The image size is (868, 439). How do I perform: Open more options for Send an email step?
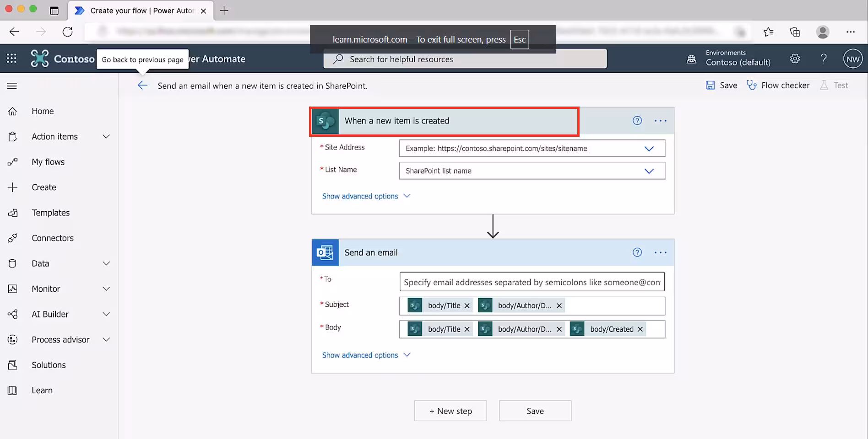[x=661, y=252]
